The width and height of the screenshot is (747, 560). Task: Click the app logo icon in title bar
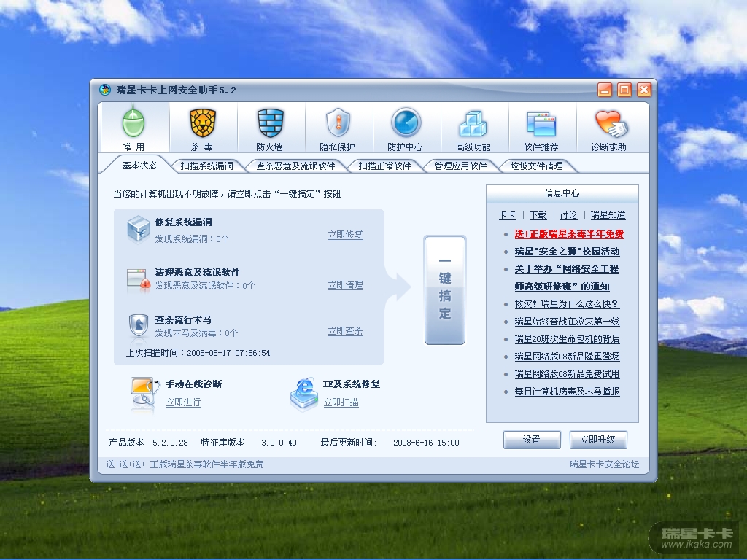pos(105,90)
